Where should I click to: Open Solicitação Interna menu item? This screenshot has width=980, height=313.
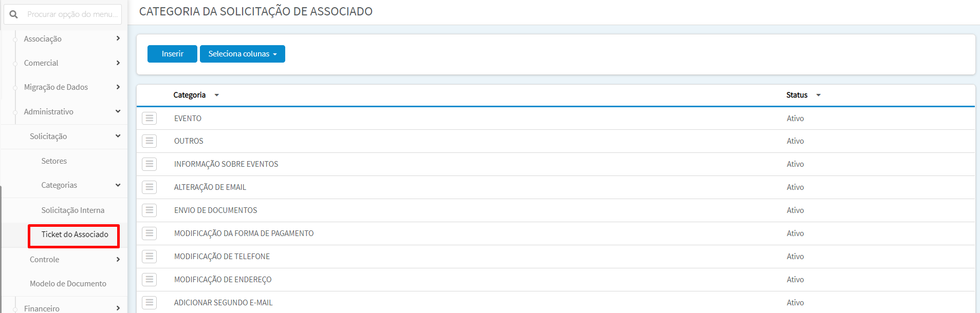pyautogui.click(x=73, y=210)
